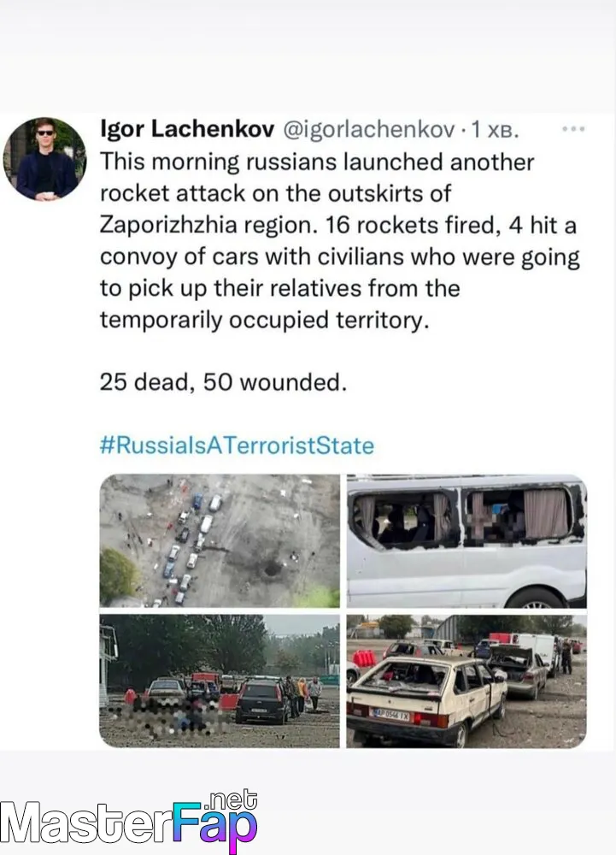Click the crater in the aerial photo

[x=273, y=569]
